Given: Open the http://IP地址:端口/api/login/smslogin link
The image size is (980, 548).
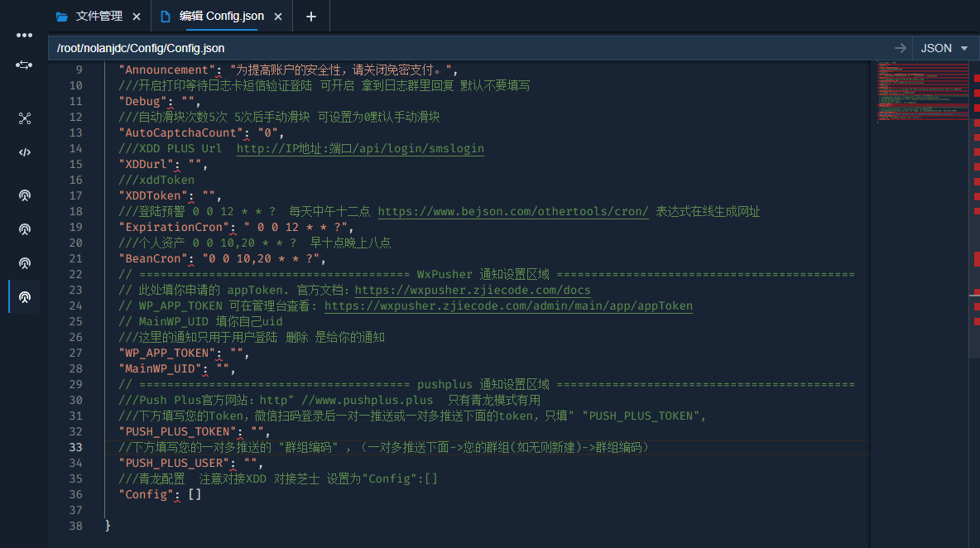Looking at the screenshot, I should pos(360,149).
